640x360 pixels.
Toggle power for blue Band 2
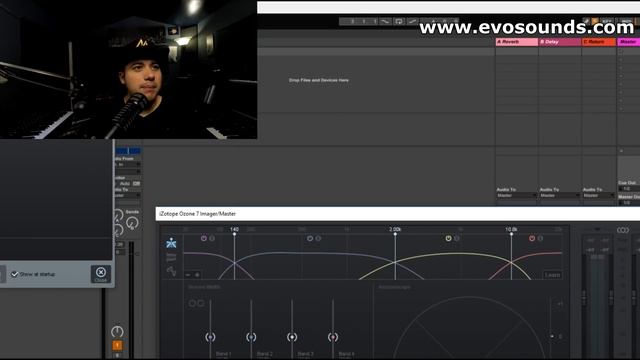(310, 238)
